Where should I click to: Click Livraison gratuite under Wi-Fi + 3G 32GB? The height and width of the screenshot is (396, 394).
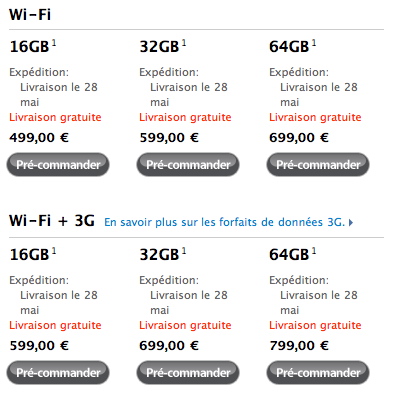tap(185, 325)
